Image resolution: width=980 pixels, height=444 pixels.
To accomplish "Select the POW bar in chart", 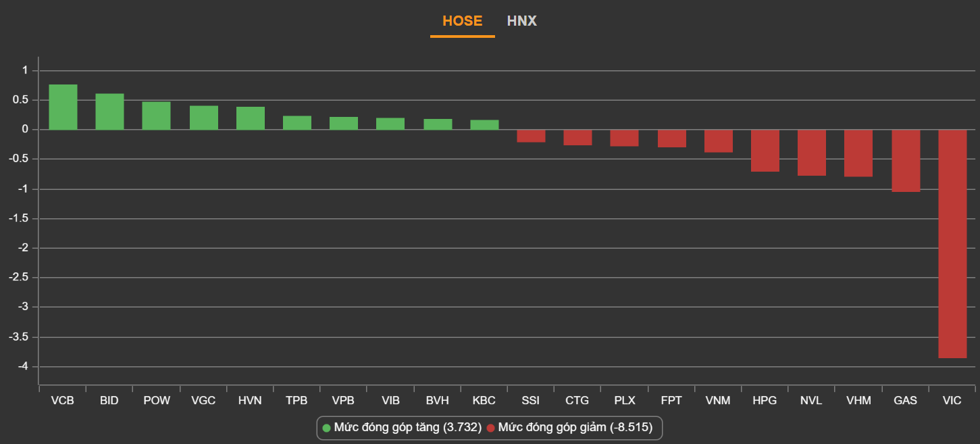I will point(156,116).
